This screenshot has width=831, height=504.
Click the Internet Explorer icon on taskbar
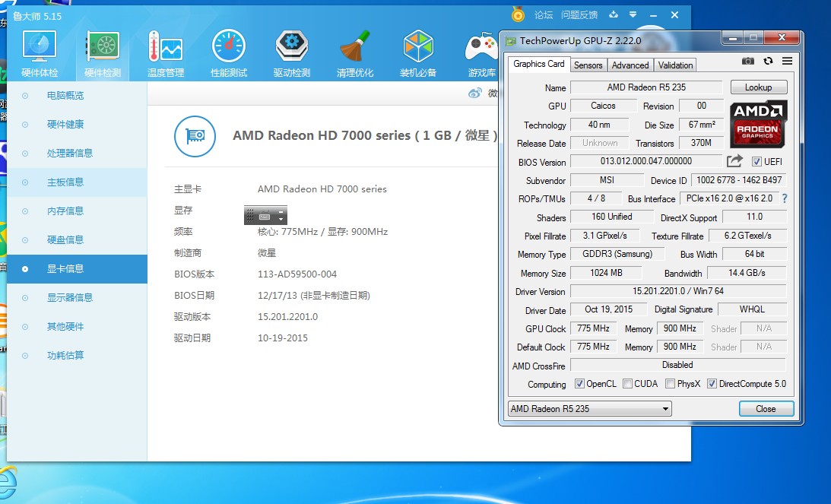[8, 483]
